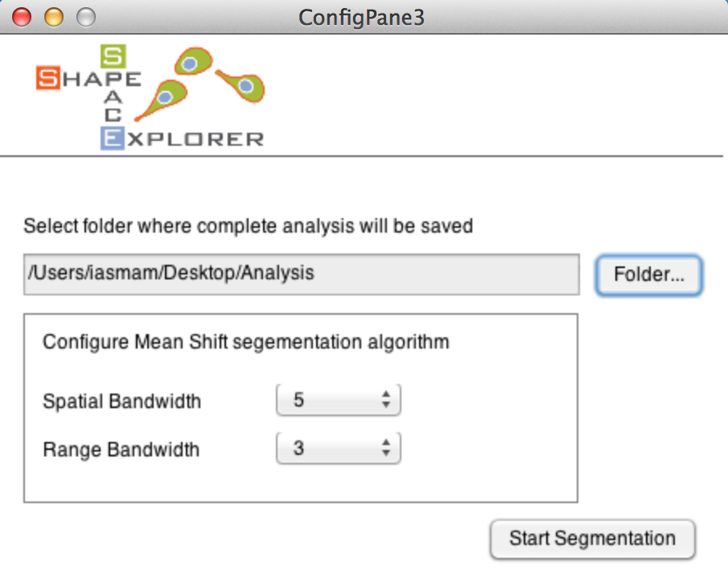Click the green S tile in the logo
Viewport: 728px width, 582px height.
click(113, 56)
